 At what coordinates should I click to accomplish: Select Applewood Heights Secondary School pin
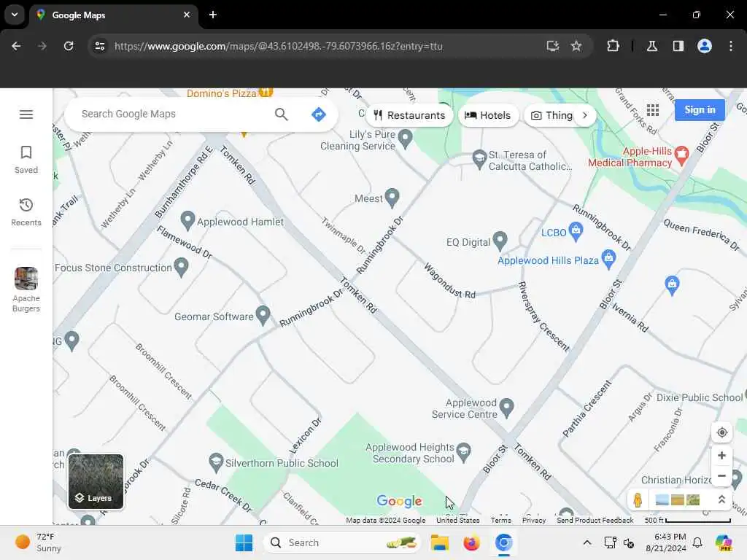pyautogui.click(x=463, y=452)
